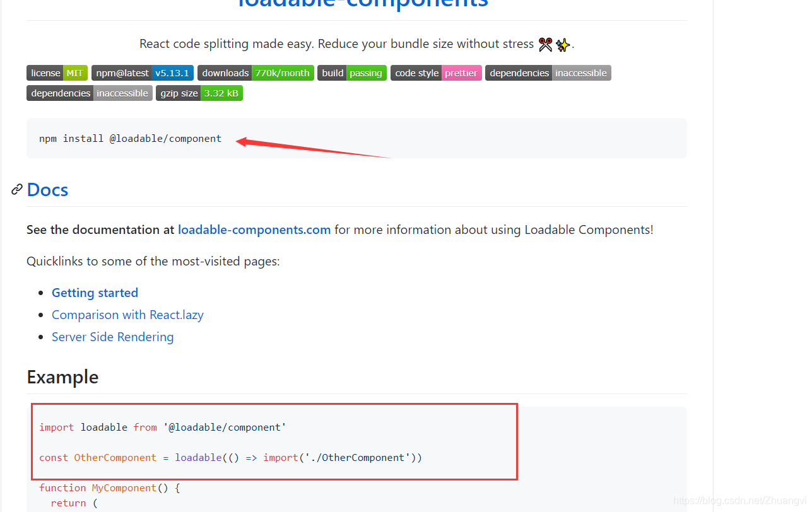Viewport: 812px width, 512px height.
Task: Open the Docs heading link
Action: (47, 190)
